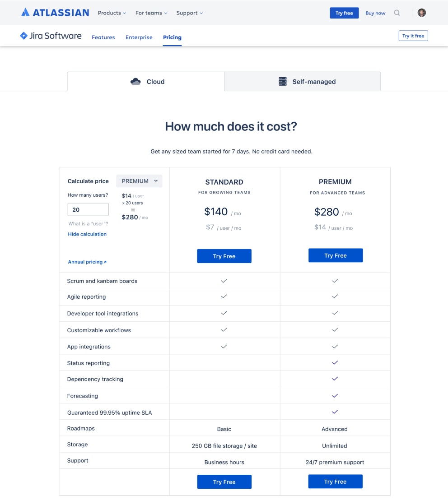Open search using the magnifying glass icon

coord(397,13)
